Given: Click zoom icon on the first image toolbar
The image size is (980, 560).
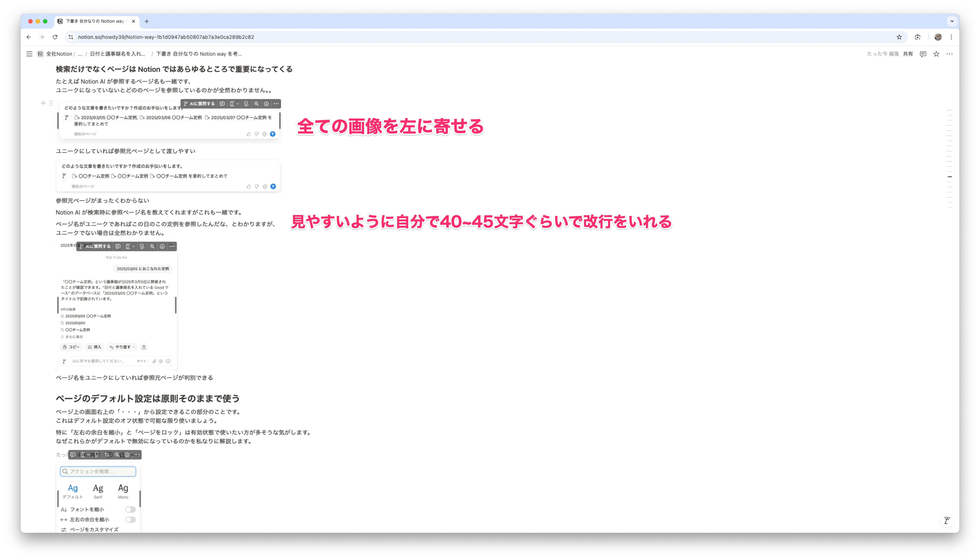Looking at the screenshot, I should point(256,104).
